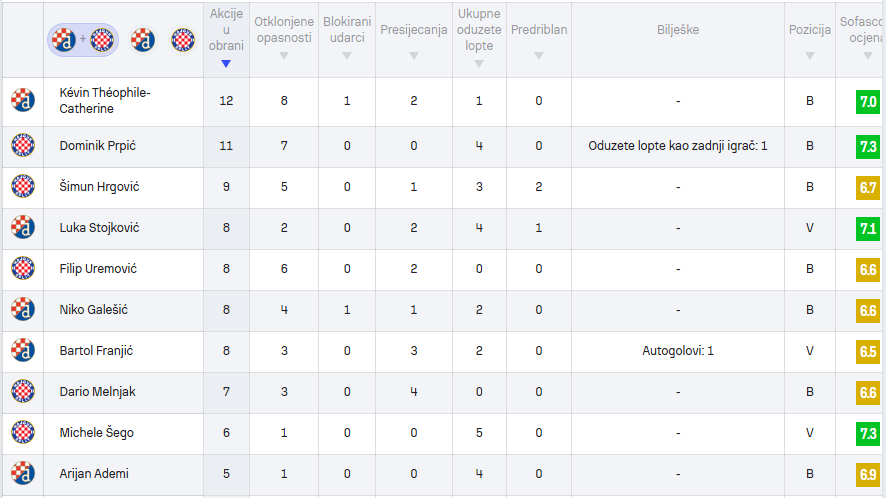
Task: Filter by Dinamo Zagreb team only
Action: pyautogui.click(x=143, y=40)
